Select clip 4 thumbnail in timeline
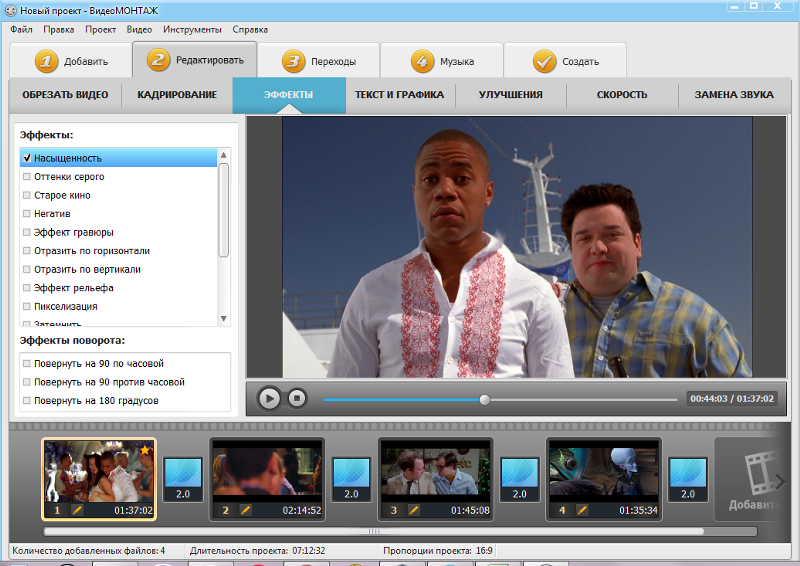 [x=604, y=479]
